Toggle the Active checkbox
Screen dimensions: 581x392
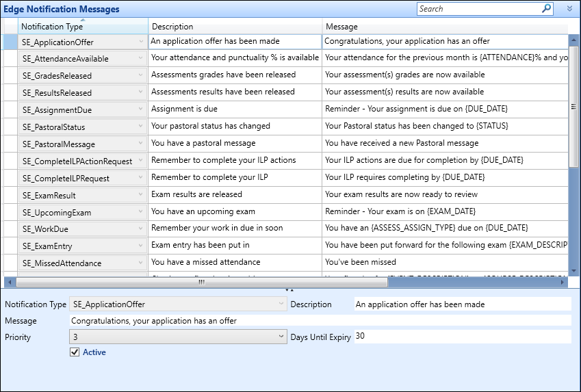pyautogui.click(x=75, y=352)
